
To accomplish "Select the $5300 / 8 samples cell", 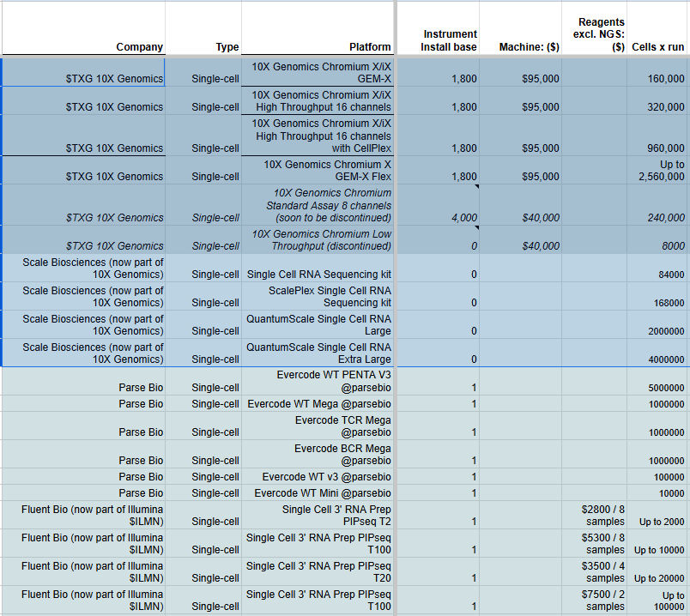I will [x=594, y=543].
